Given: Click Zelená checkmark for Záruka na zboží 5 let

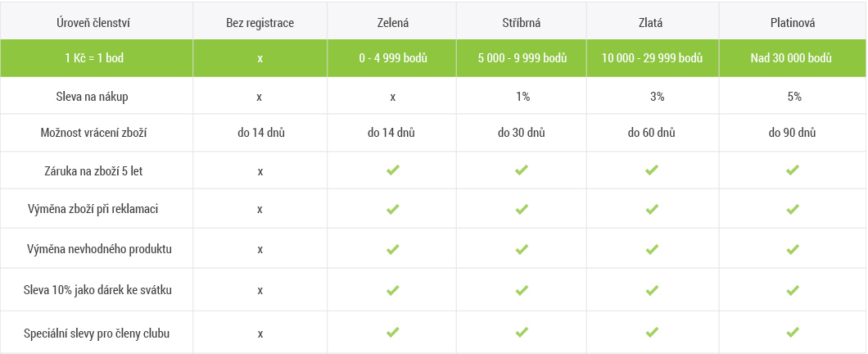Looking at the screenshot, I should pos(393,170).
